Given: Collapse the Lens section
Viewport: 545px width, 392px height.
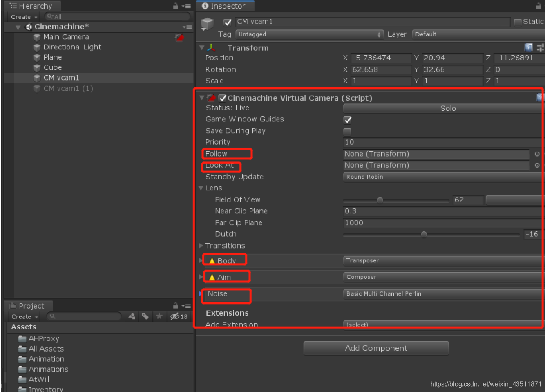Looking at the screenshot, I should (201, 188).
